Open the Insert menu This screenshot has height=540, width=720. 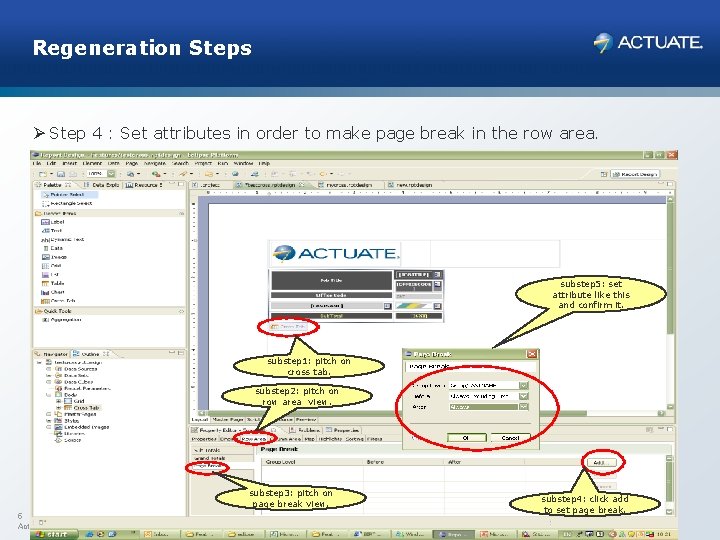coord(70,163)
